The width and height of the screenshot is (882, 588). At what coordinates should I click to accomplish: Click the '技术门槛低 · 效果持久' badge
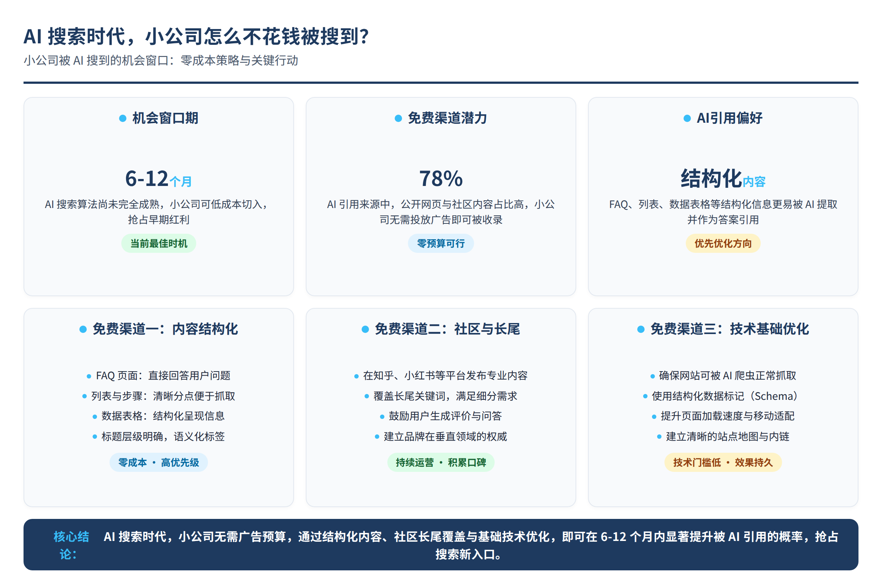(723, 462)
